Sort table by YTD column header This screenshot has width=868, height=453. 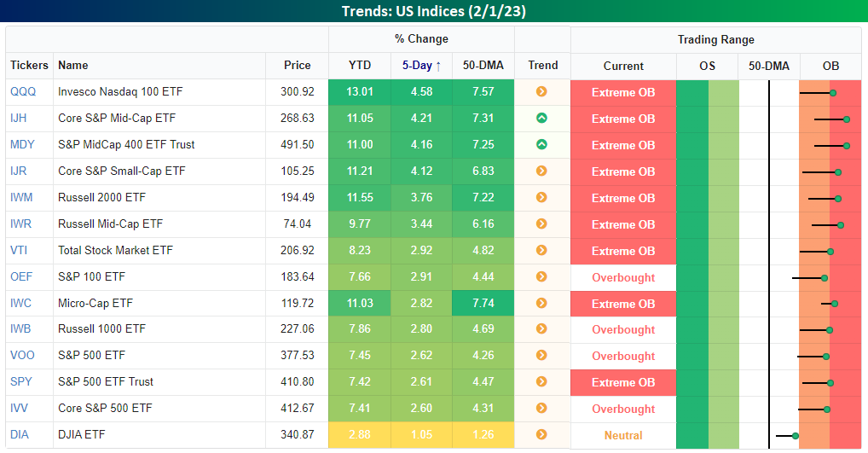360,65
